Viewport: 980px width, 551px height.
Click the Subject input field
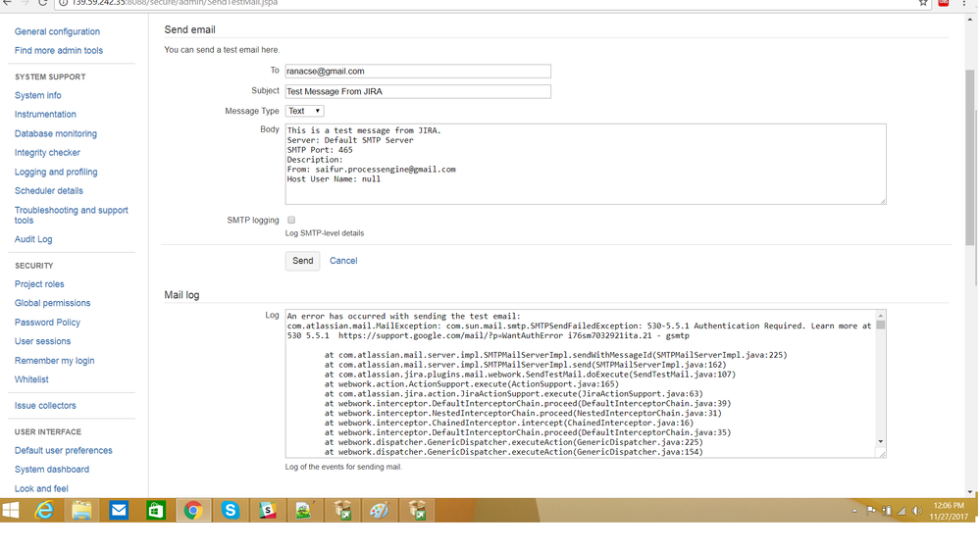click(x=418, y=91)
